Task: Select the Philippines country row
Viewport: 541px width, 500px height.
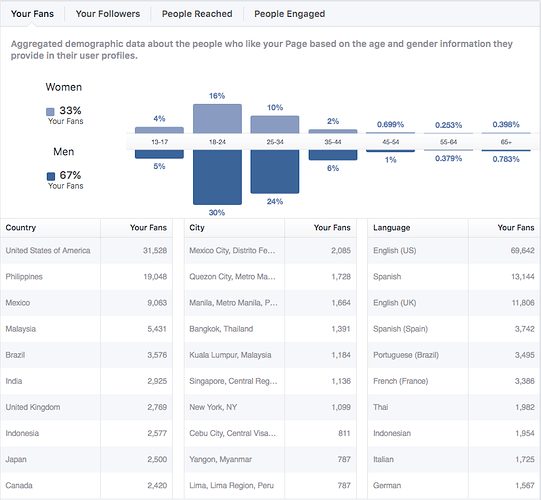Action: pyautogui.click(x=87, y=277)
